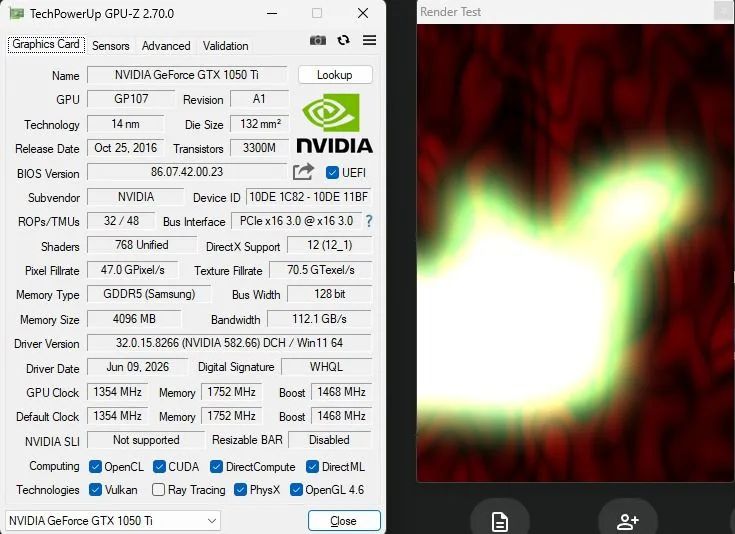Click the Shaders value 768 Unified
Viewport: 735px width, 534px height.
[142, 245]
